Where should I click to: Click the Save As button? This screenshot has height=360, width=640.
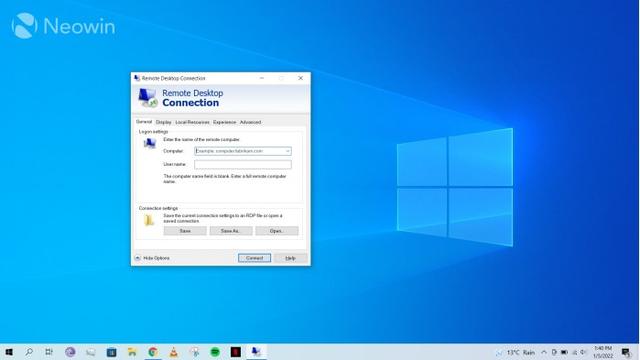231,231
